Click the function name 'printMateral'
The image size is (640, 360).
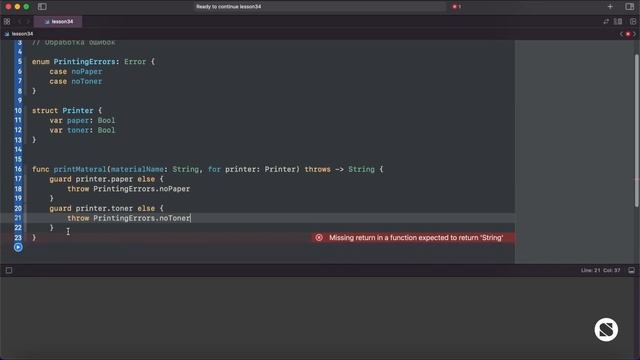pos(80,169)
